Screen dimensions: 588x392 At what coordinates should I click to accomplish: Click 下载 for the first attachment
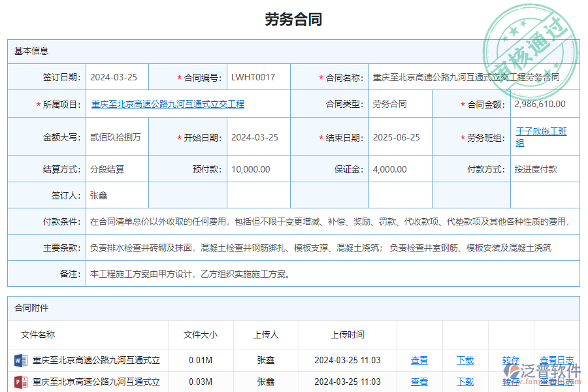(464, 360)
